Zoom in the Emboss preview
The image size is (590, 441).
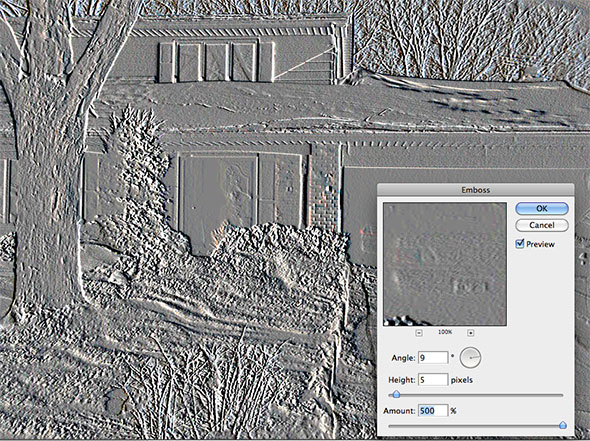click(x=470, y=333)
